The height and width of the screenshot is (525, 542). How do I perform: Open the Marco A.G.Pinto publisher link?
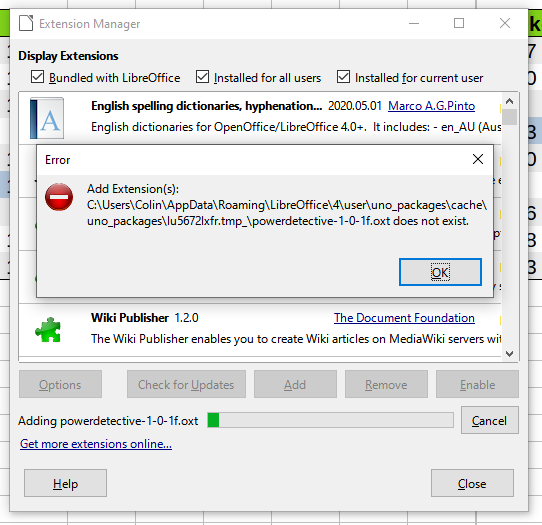[431, 106]
